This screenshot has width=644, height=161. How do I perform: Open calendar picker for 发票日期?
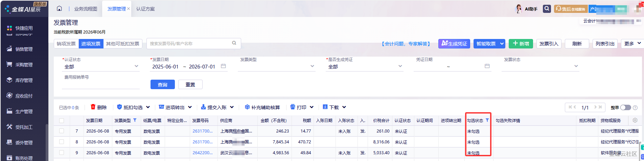(223, 66)
